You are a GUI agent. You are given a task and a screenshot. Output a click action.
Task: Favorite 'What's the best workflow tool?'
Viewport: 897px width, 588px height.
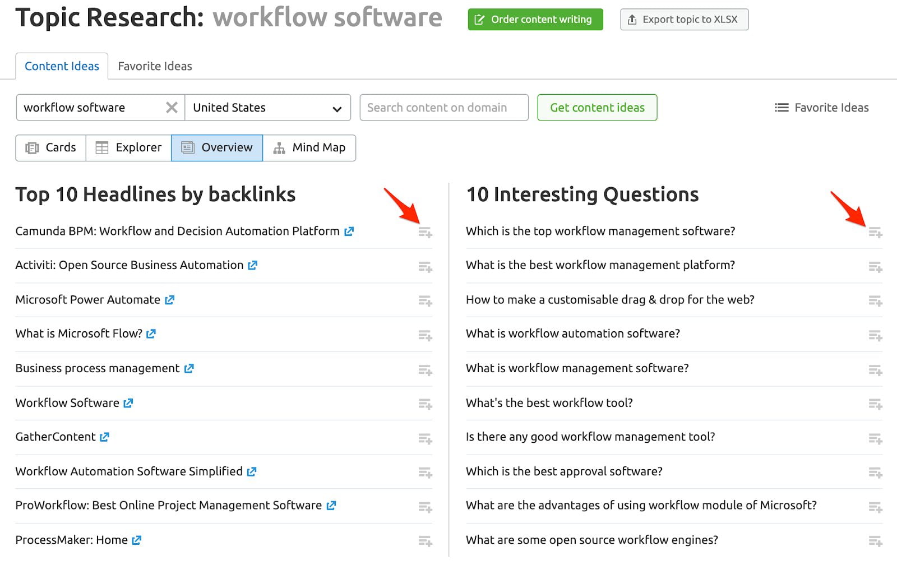pyautogui.click(x=876, y=404)
